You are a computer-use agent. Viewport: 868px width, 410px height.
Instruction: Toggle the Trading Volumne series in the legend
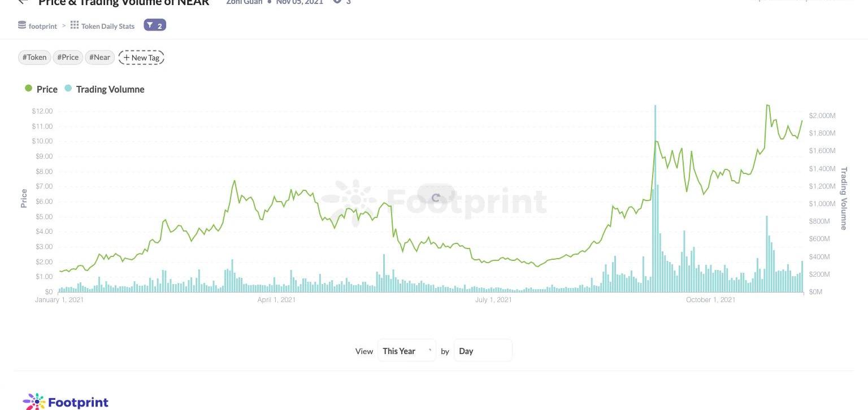[x=110, y=89]
